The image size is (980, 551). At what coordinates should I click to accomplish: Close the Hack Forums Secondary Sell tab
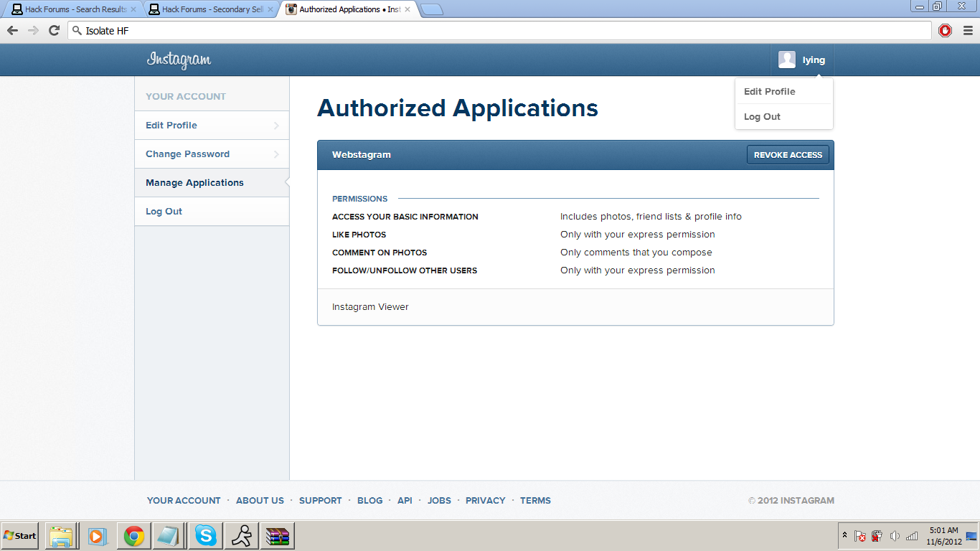coord(270,10)
